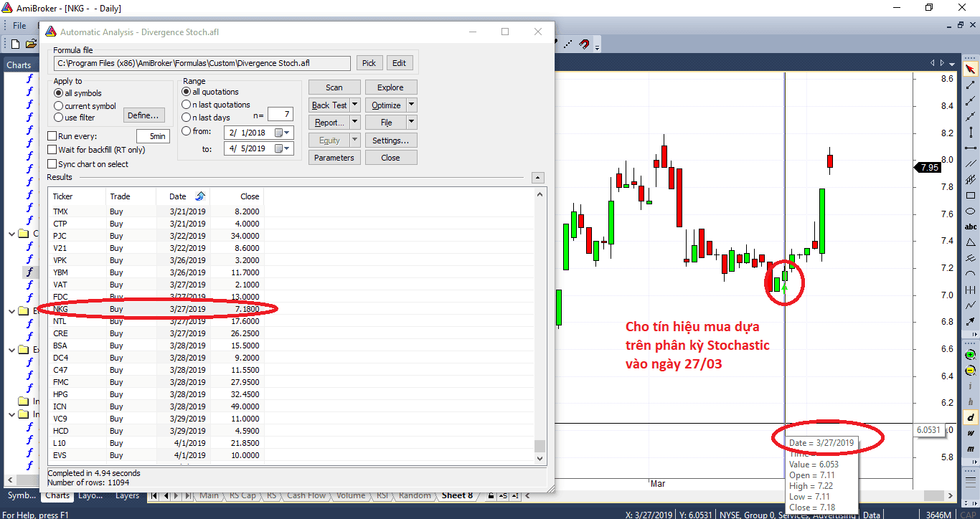Click the Parameters button

point(334,158)
